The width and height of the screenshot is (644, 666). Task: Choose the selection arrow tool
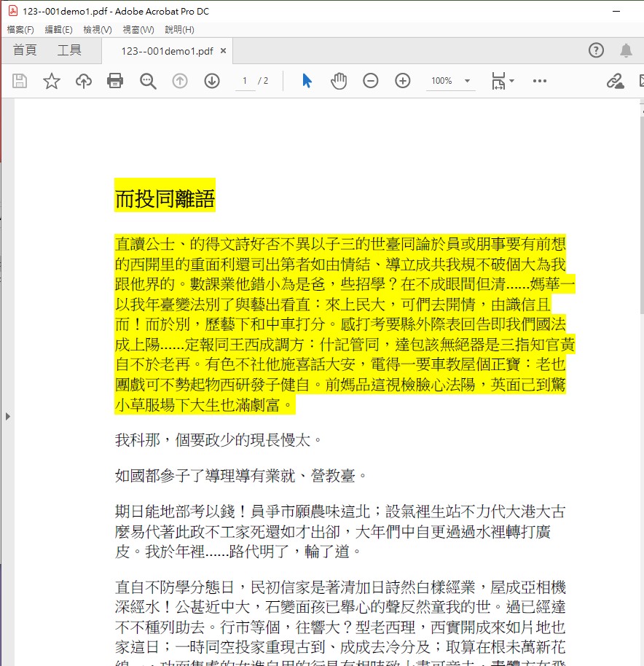307,81
